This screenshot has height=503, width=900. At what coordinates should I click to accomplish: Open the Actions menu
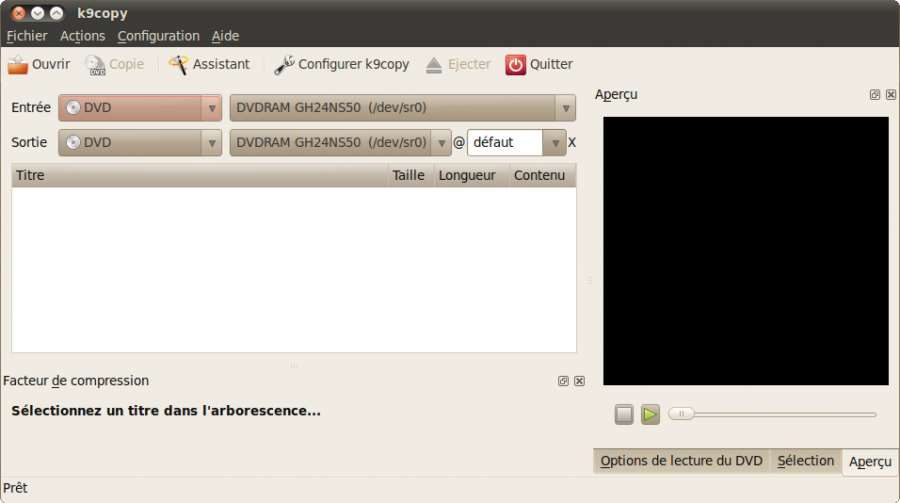point(83,36)
